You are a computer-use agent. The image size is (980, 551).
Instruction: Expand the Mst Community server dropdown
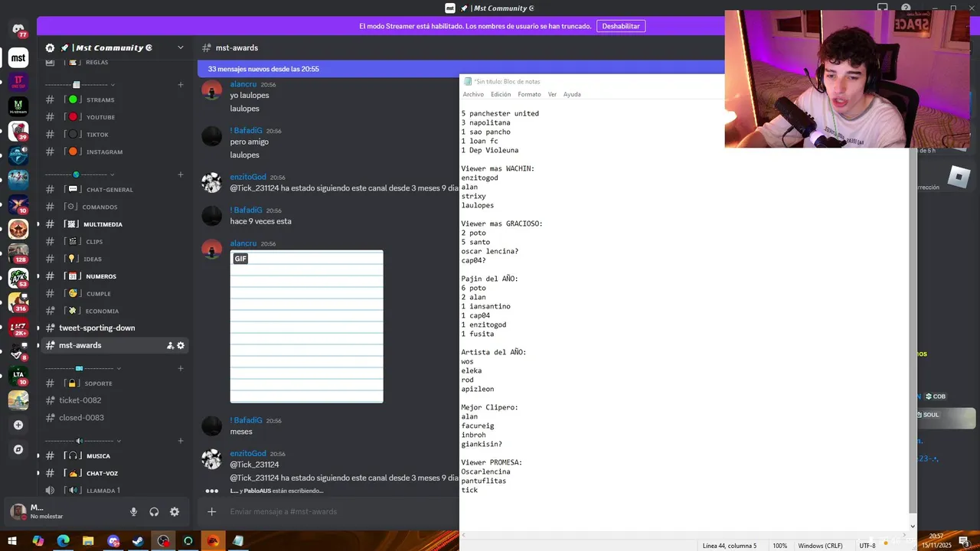[x=181, y=47]
